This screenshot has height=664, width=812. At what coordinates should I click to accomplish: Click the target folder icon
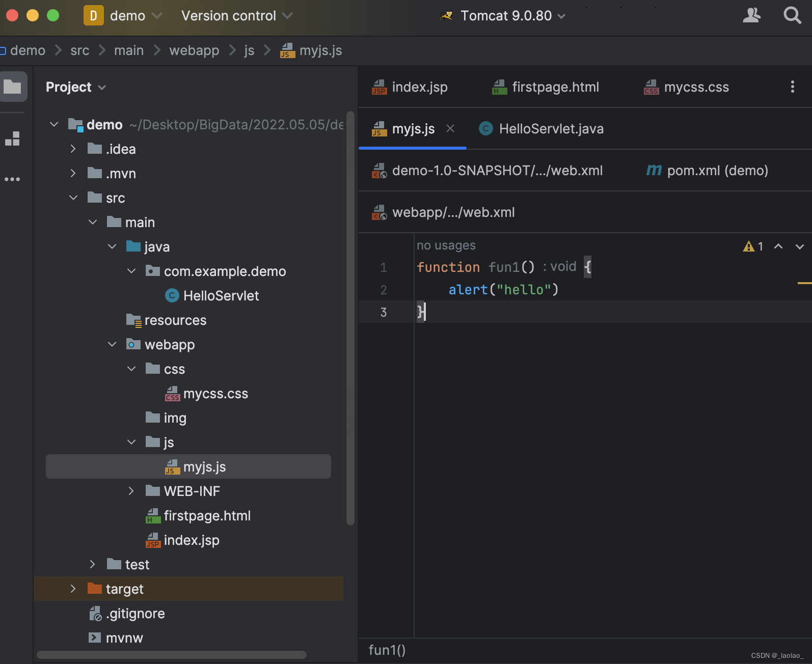95,589
